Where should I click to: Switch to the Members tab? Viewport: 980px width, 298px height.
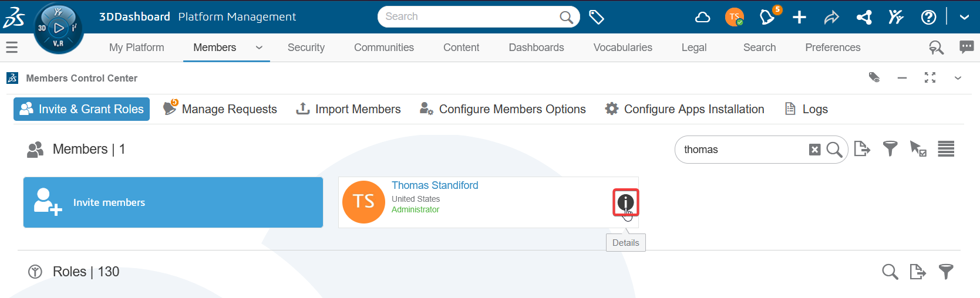click(215, 48)
